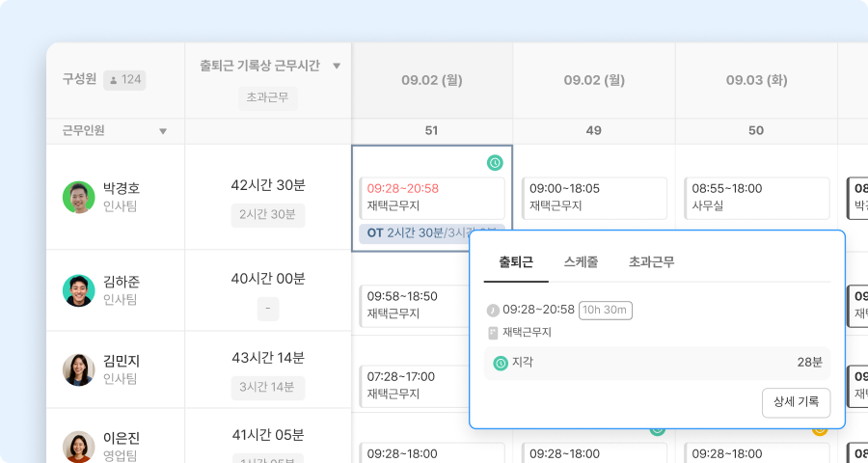Click the 40시간 00분 total hours
868x463 pixels.
coord(268,279)
